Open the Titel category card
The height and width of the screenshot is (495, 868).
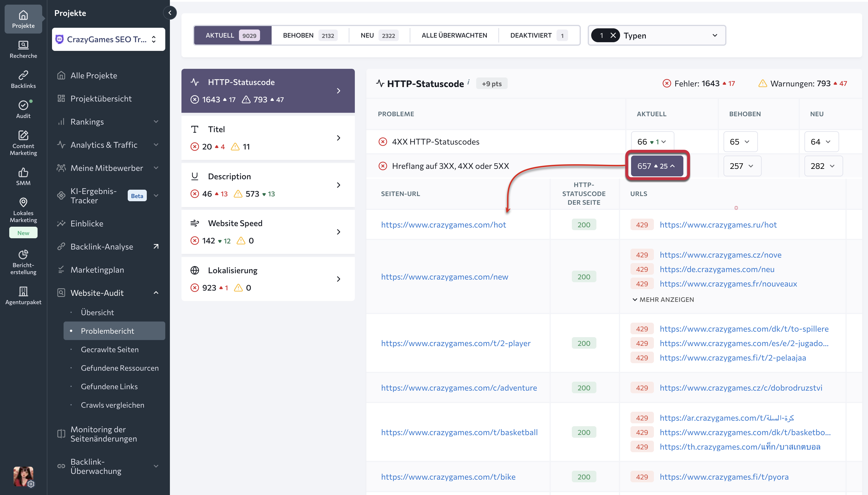click(268, 138)
